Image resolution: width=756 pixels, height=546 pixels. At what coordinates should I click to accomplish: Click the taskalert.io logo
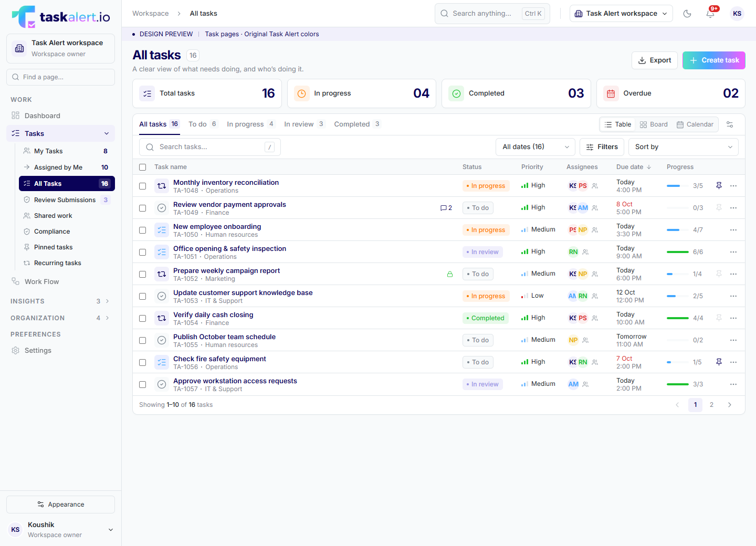click(61, 17)
